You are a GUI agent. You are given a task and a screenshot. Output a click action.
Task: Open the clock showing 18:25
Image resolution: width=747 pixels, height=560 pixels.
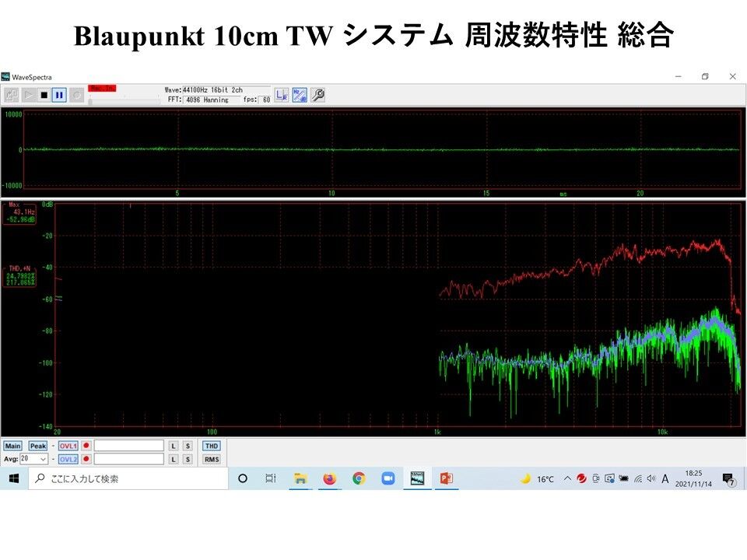pos(693,478)
